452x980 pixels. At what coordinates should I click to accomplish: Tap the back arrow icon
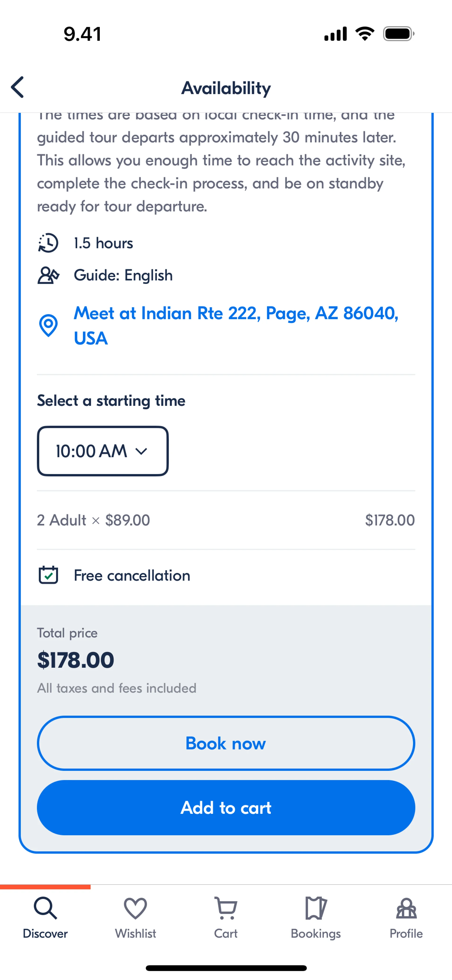(x=17, y=87)
